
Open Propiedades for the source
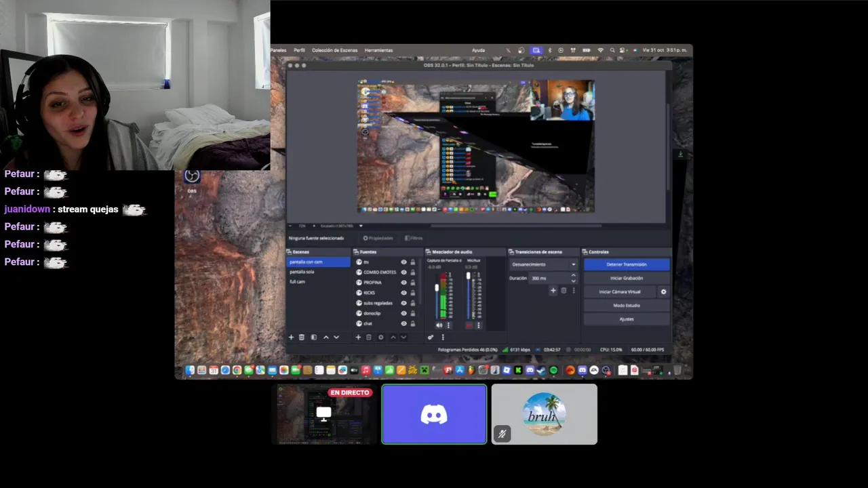coord(378,238)
